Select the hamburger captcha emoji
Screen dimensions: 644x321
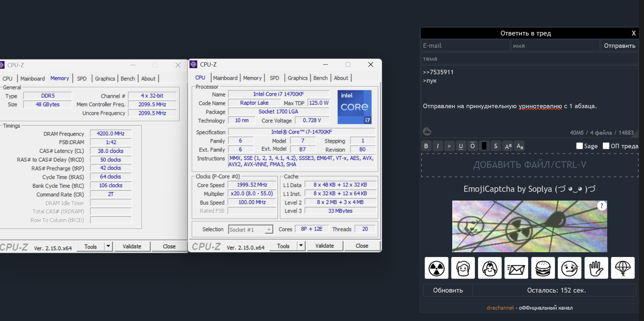543,268
